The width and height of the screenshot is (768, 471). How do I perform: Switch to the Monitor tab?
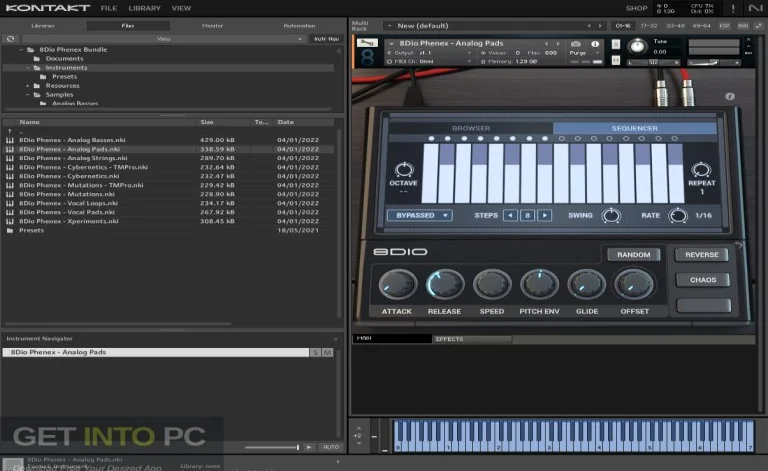tap(213, 26)
